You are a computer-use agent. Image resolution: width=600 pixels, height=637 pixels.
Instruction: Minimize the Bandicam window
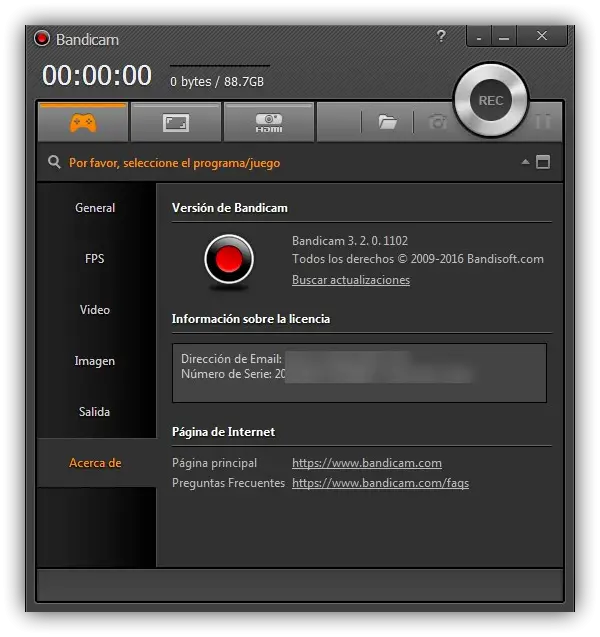pos(504,36)
